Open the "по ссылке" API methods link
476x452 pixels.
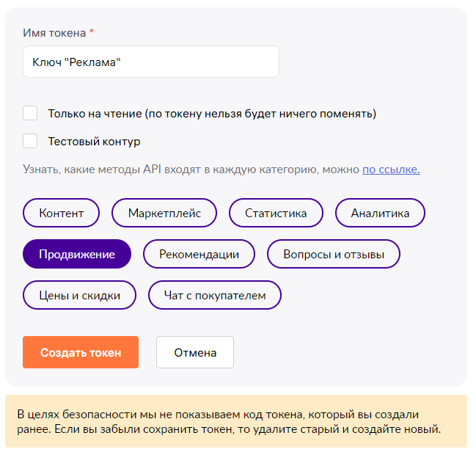pyautogui.click(x=391, y=169)
